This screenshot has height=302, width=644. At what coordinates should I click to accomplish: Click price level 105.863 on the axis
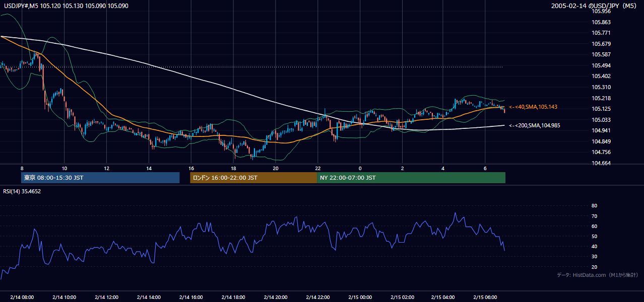[601, 22]
